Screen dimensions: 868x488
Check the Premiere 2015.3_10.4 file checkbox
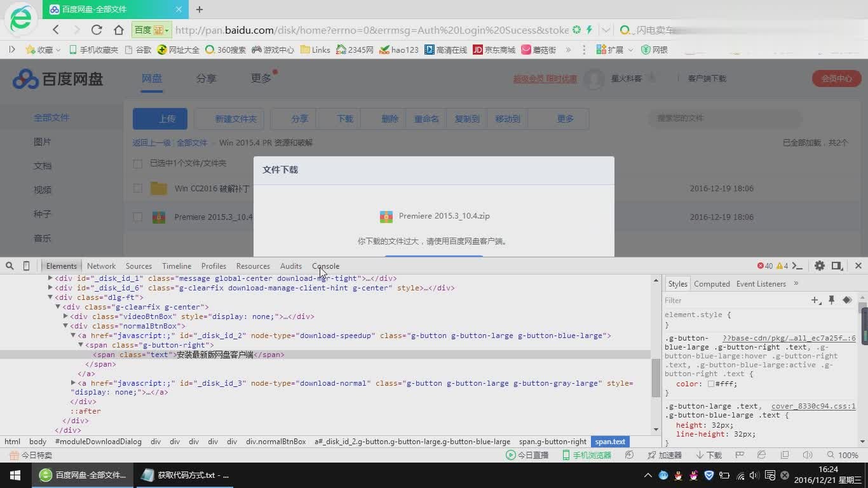[x=137, y=217]
